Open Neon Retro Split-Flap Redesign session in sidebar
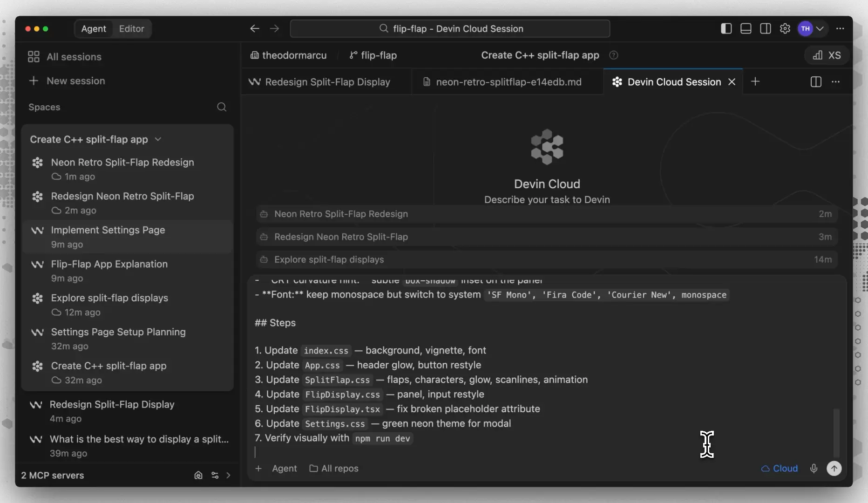The height and width of the screenshot is (503, 868). [x=128, y=169]
